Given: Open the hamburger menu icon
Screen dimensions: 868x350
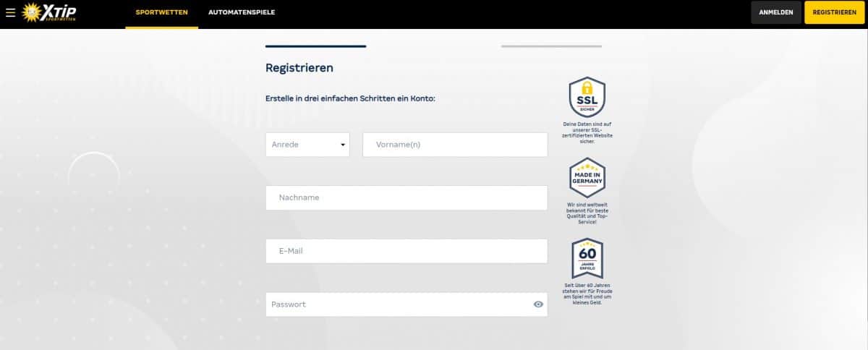Looking at the screenshot, I should pos(10,12).
